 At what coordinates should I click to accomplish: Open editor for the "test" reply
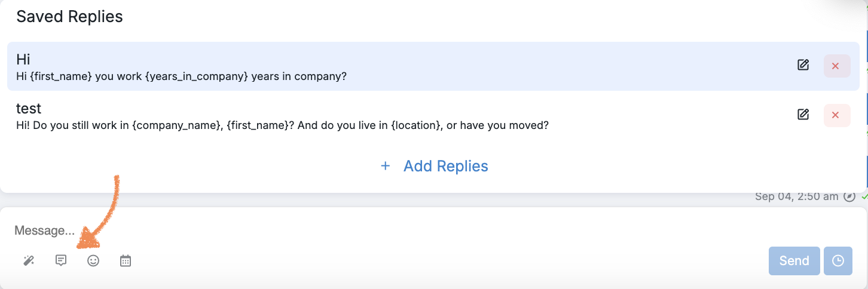click(803, 114)
